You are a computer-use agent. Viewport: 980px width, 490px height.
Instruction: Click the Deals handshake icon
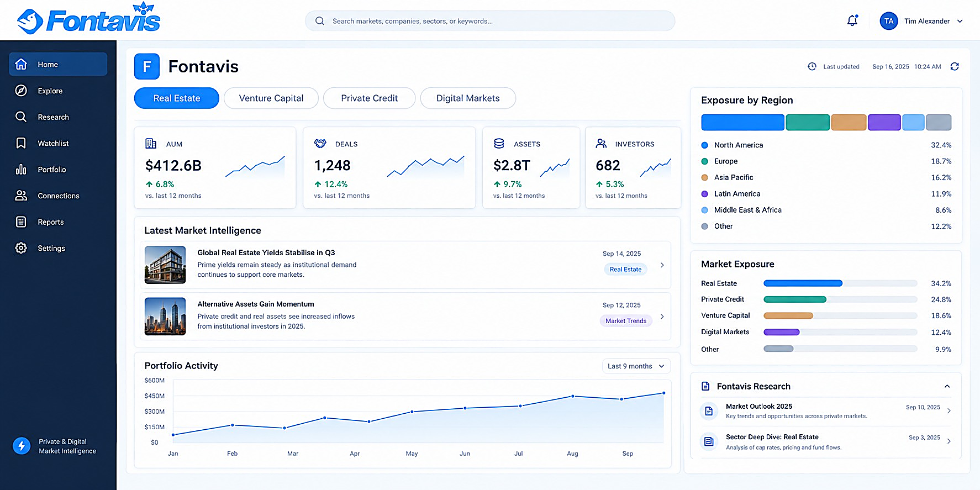(320, 144)
